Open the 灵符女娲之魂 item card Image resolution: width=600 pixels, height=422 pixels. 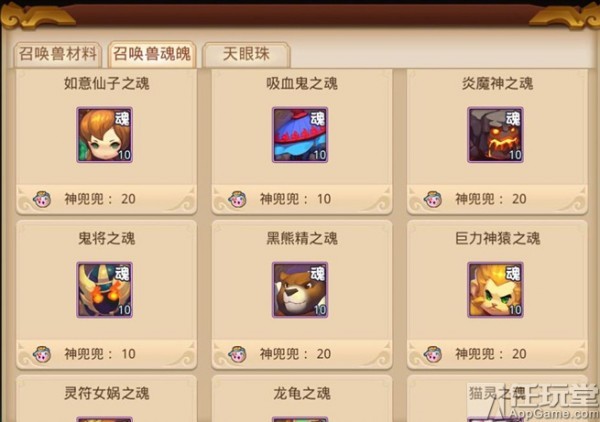pos(106,398)
